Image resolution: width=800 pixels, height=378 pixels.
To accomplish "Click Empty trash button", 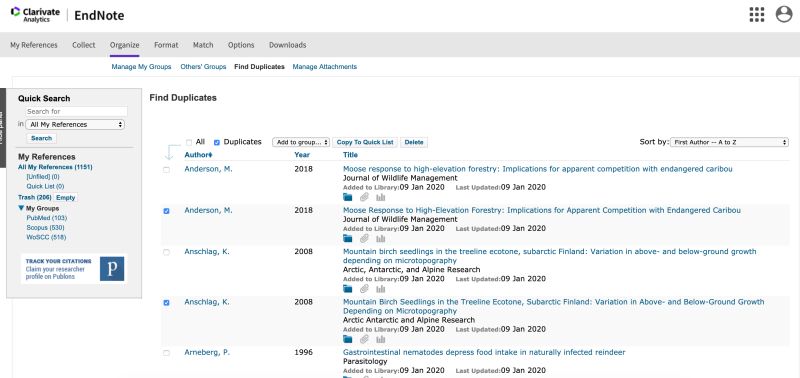I will pyautogui.click(x=65, y=197).
